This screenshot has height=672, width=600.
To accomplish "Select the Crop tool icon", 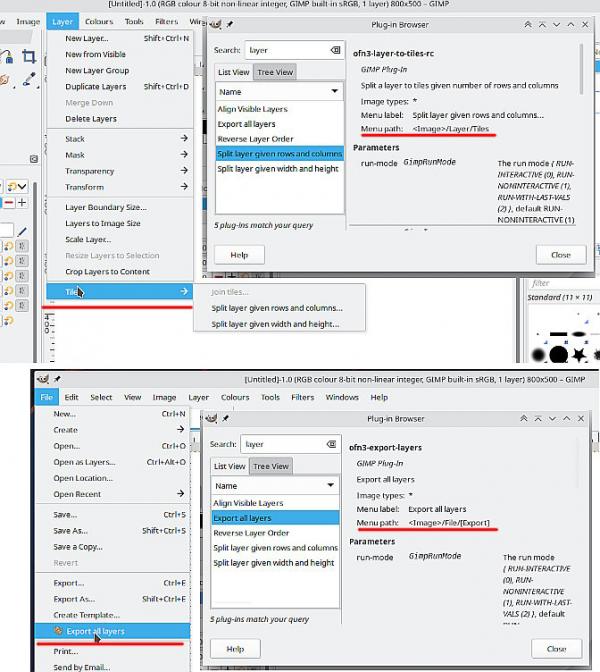I will 29,57.
